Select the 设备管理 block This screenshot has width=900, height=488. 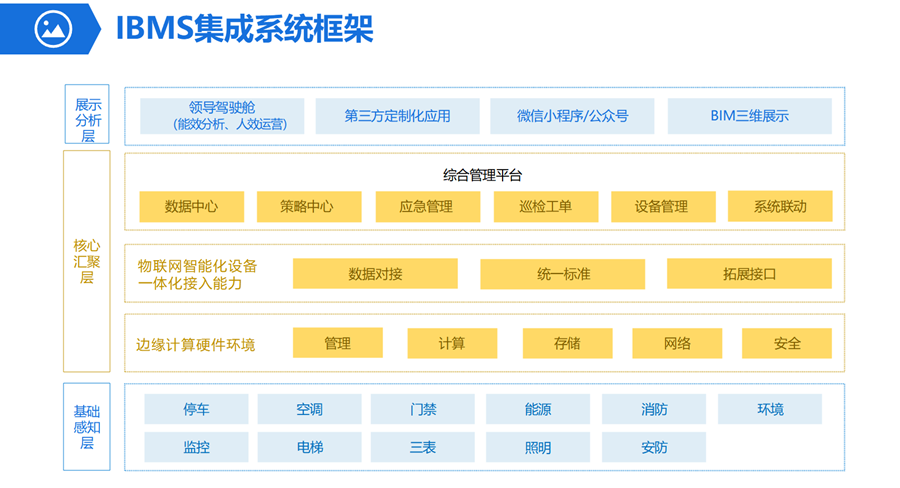pyautogui.click(x=664, y=207)
